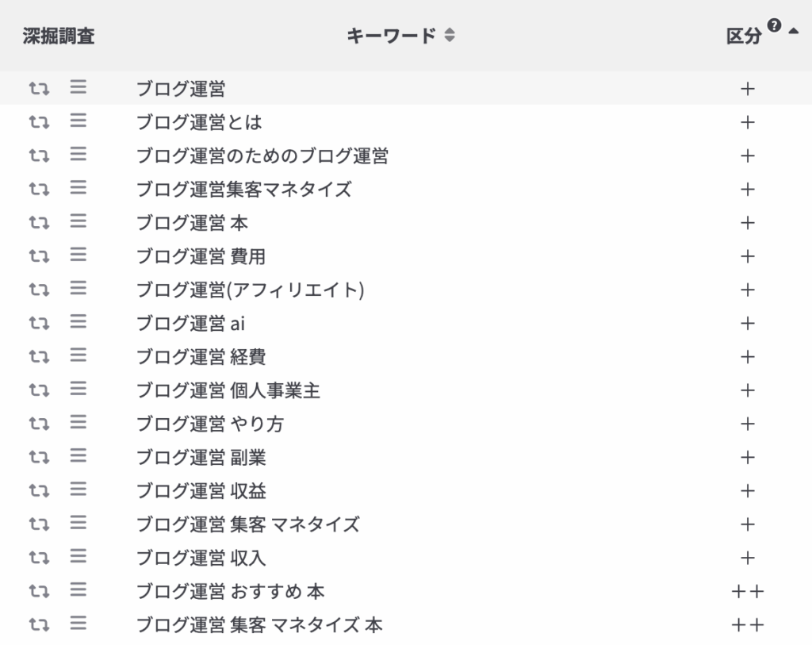Toggle the 区分 column sort arrow
Screen dimensions: 812x645
tap(793, 31)
